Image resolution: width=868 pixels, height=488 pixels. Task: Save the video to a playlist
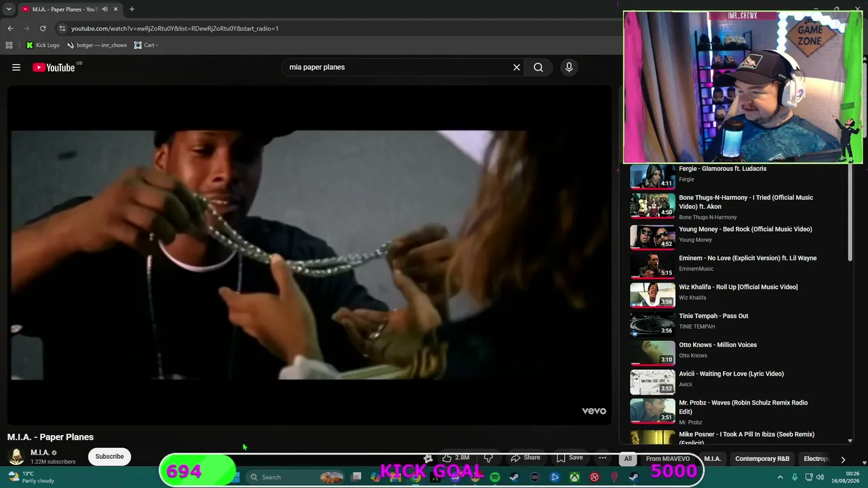[x=570, y=458]
